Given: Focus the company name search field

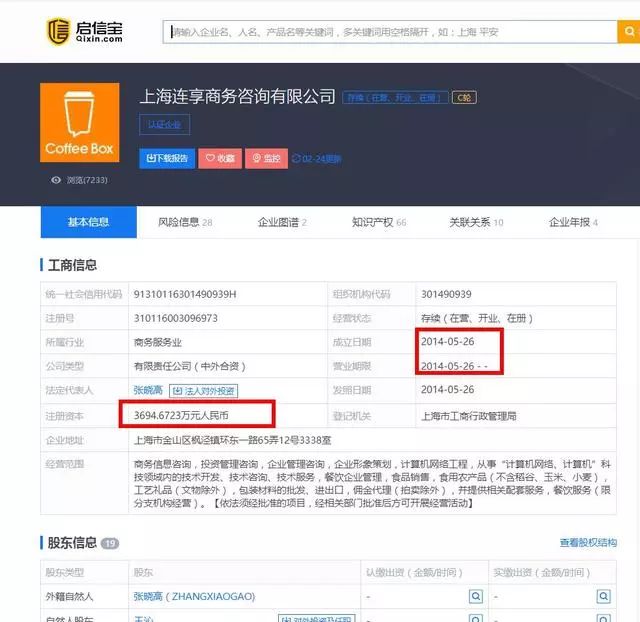Looking at the screenshot, I should pyautogui.click(x=390, y=32).
